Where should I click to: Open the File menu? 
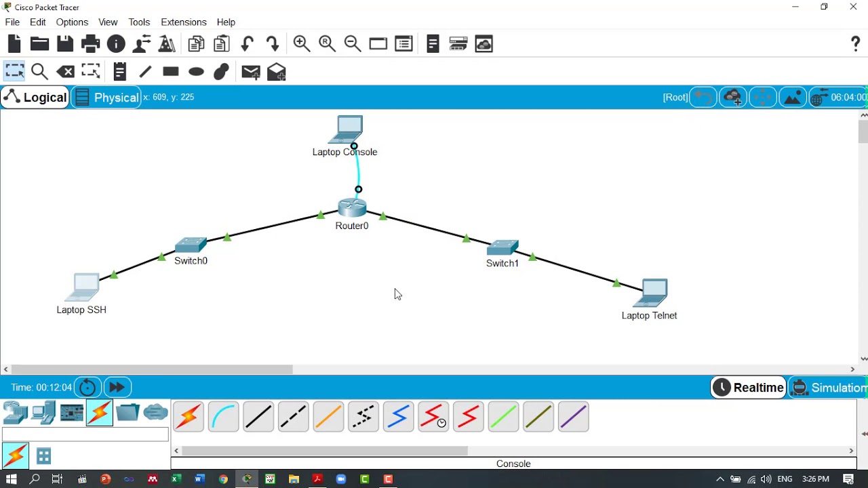pos(12,22)
